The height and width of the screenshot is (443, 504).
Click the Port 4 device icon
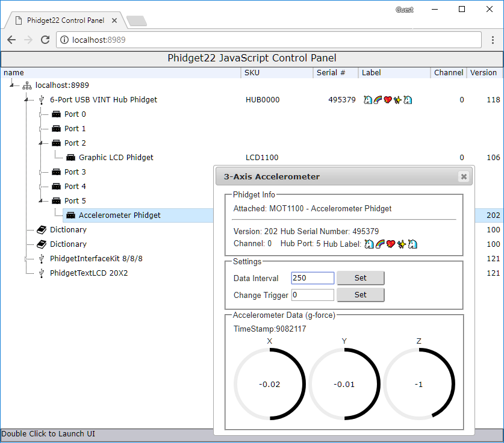(x=56, y=187)
